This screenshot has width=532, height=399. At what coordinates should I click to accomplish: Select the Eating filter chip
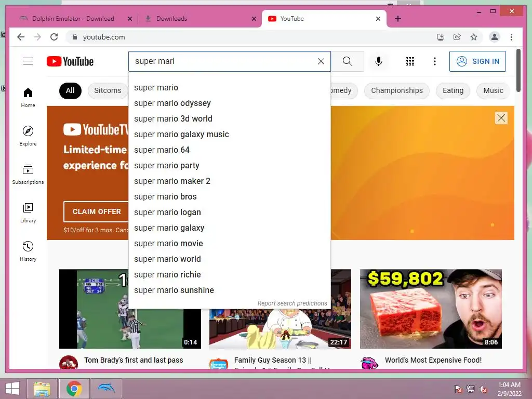tap(453, 90)
